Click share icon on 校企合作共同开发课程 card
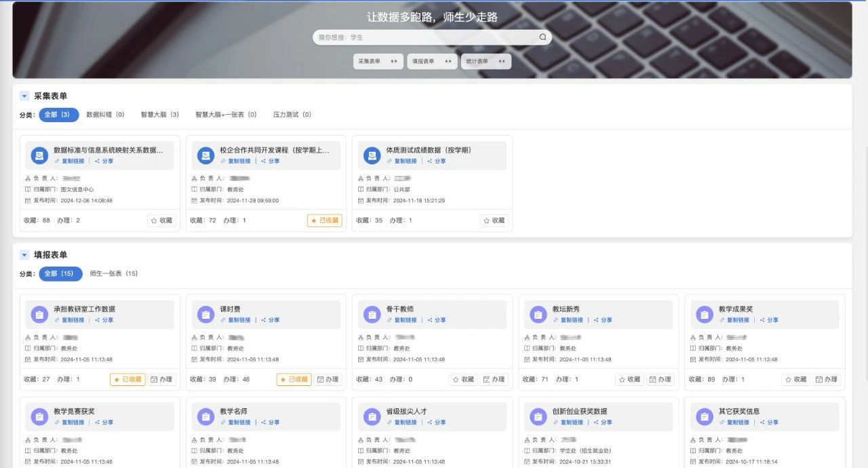The height and width of the screenshot is (468, 868). click(263, 161)
